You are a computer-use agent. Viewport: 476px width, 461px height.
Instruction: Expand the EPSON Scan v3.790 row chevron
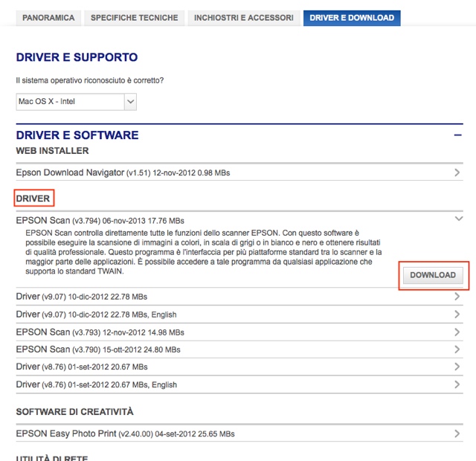457,349
